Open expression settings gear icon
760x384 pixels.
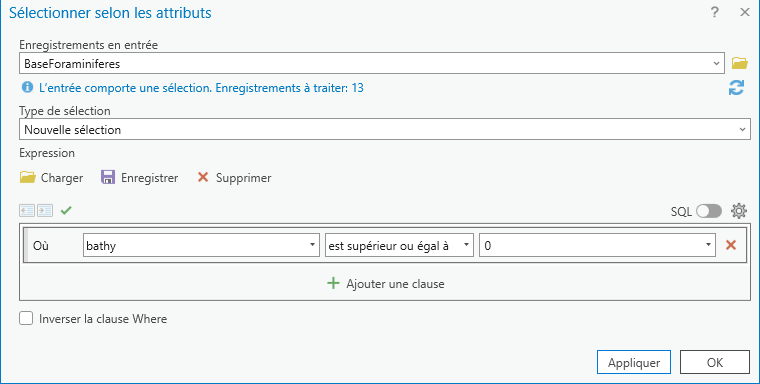coord(739,211)
